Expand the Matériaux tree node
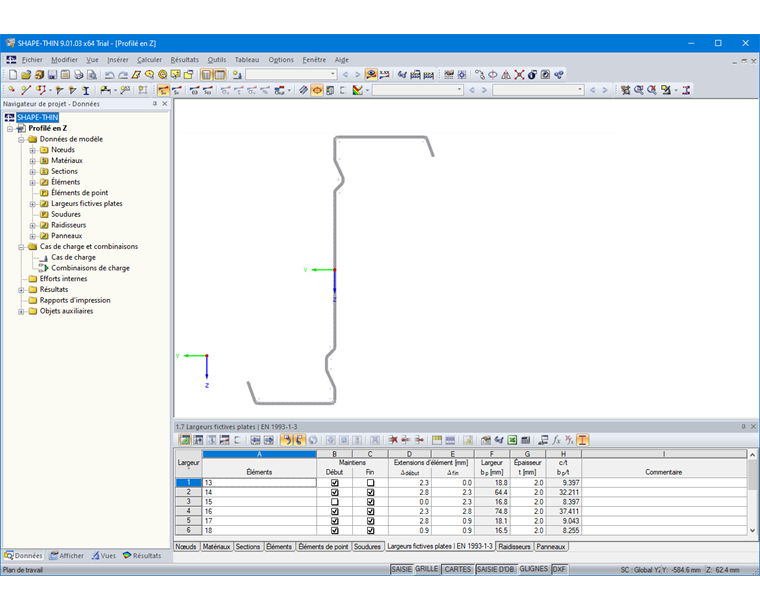The width and height of the screenshot is (760, 611). coord(32,161)
